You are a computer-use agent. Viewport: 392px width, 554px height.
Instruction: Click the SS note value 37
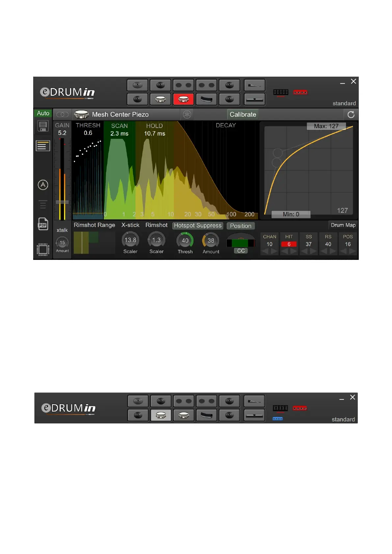click(x=308, y=244)
